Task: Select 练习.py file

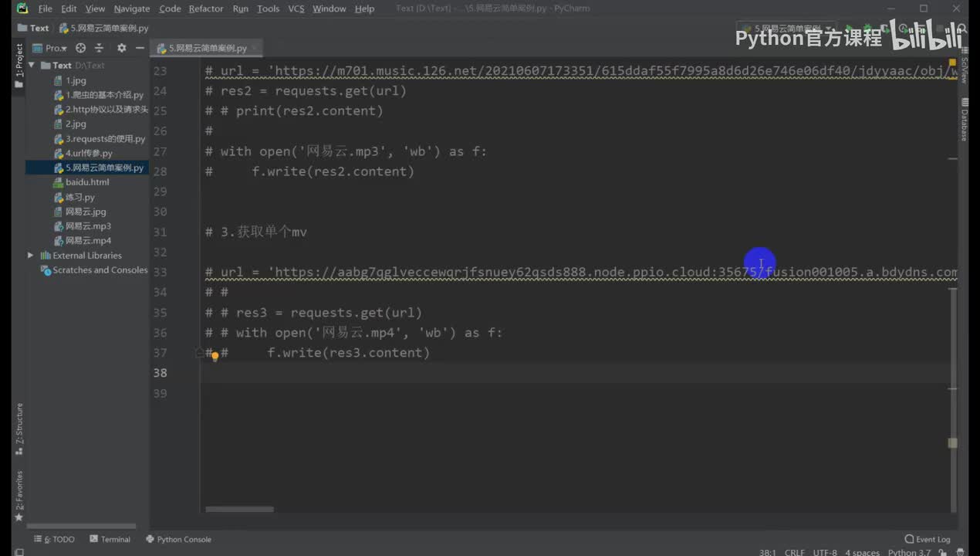Action: 74,198
